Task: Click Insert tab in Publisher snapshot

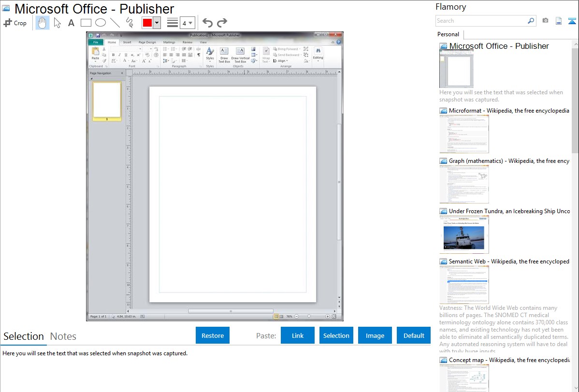Action: pyautogui.click(x=127, y=42)
